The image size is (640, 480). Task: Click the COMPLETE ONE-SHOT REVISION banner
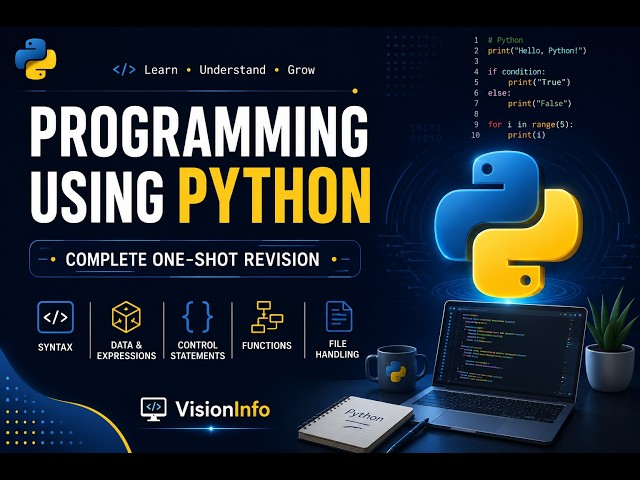pyautogui.click(x=195, y=259)
